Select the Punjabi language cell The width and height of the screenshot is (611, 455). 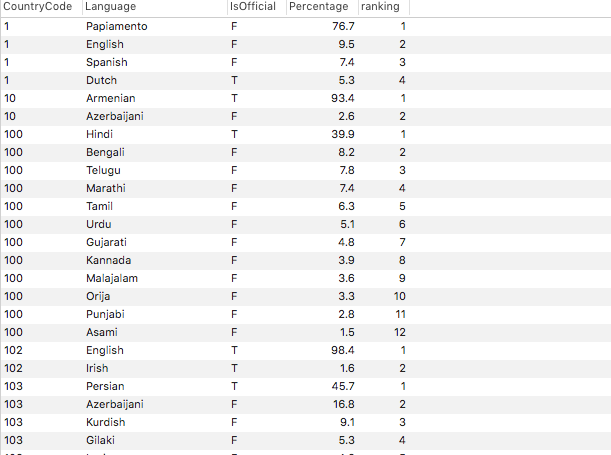105,314
